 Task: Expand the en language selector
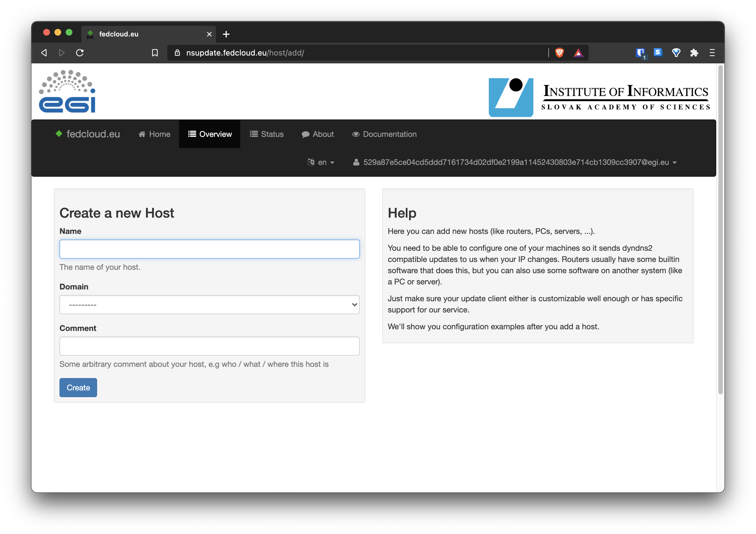coord(321,162)
